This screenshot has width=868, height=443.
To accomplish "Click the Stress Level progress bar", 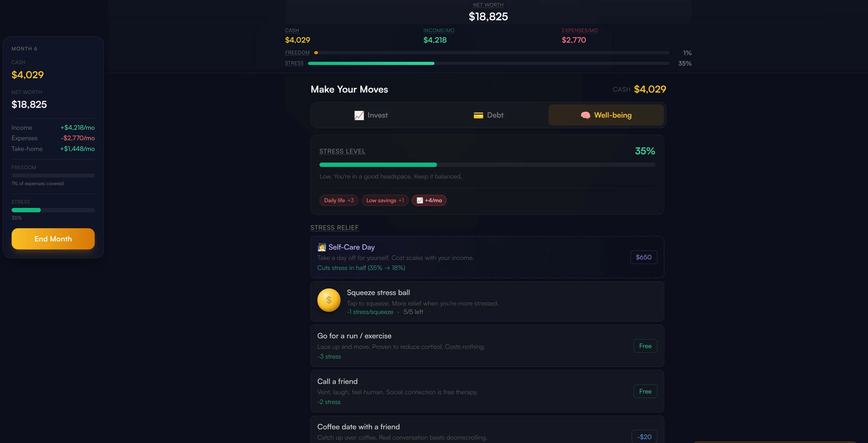I will pos(487,165).
